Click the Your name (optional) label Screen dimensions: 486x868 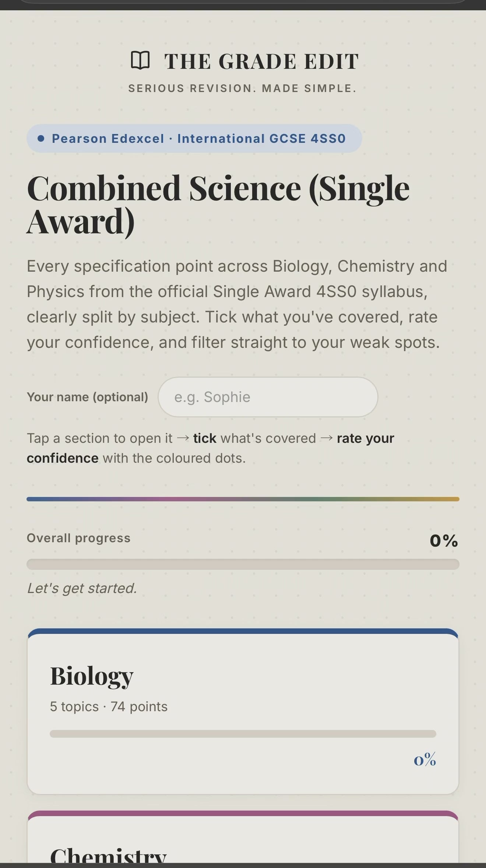click(87, 397)
